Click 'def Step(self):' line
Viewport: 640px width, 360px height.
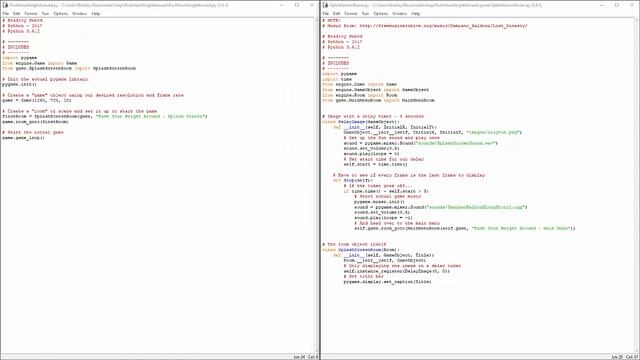(x=353, y=180)
